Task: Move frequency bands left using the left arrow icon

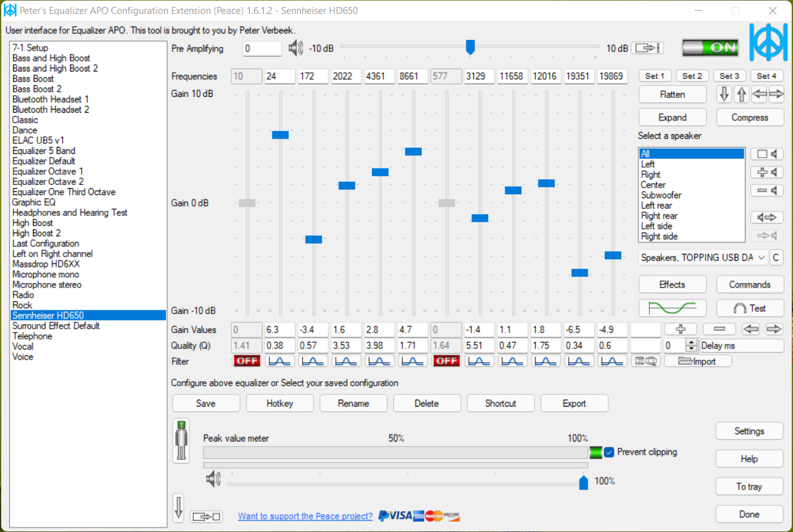Action: [759, 94]
